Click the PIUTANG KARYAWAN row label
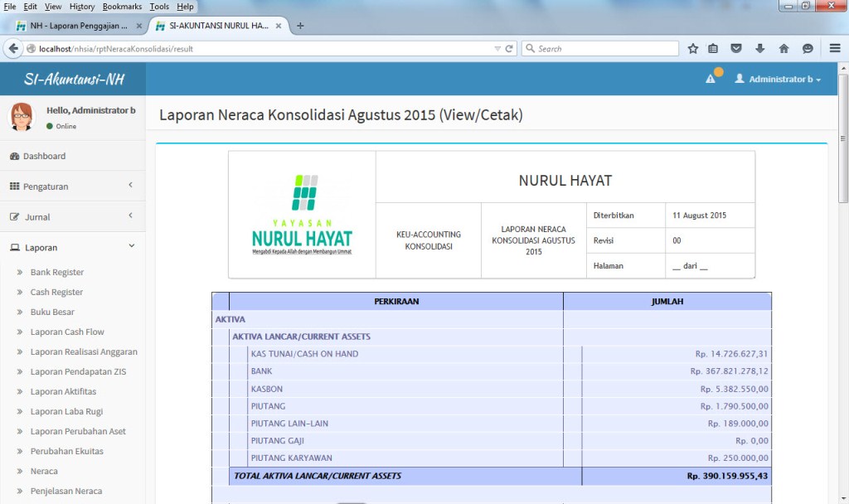This screenshot has width=849, height=504. pos(291,458)
